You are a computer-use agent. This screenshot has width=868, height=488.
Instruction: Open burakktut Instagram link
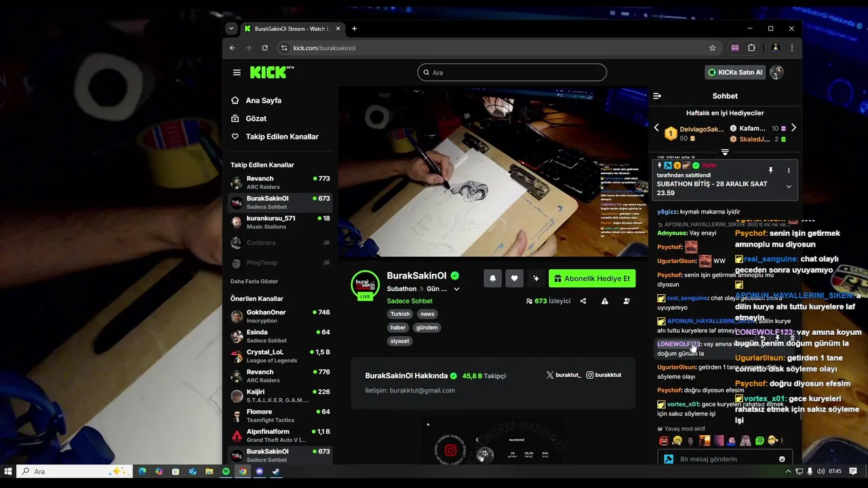[x=604, y=375]
